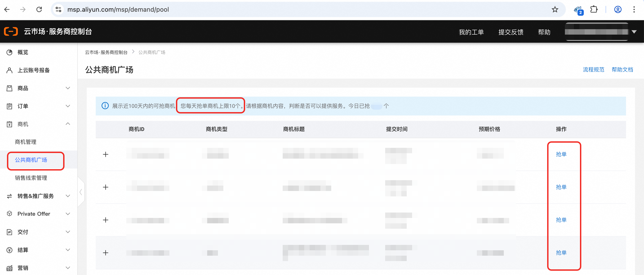Image resolution: width=644 pixels, height=275 pixels.
Task: Open 销售线索管理 sidebar item
Action: pos(31,178)
